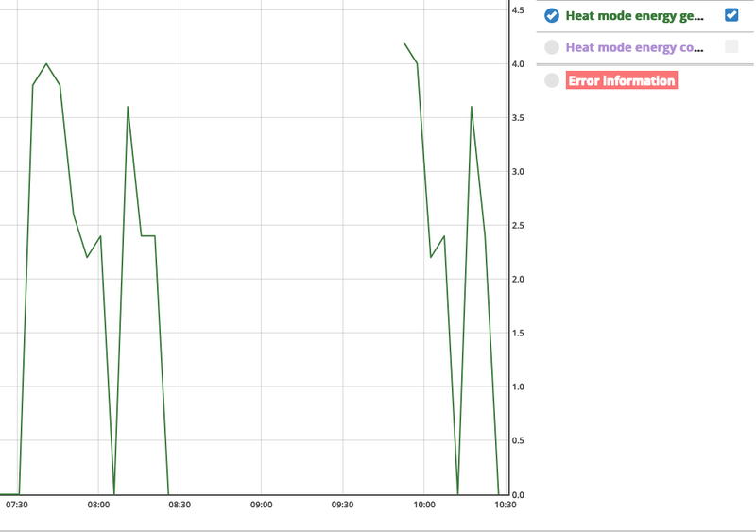Screen dimensions: 756x532
Task: Click the 08:30 time axis label
Action: (x=180, y=505)
